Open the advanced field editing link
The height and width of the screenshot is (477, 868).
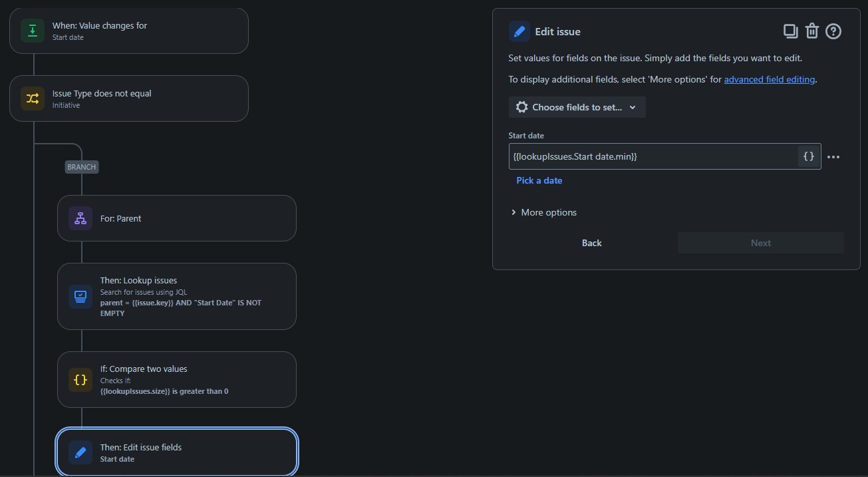[x=769, y=79]
